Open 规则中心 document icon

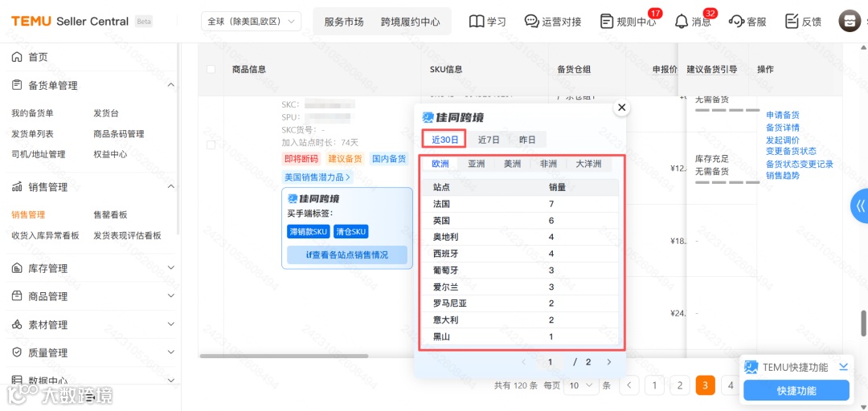(607, 22)
